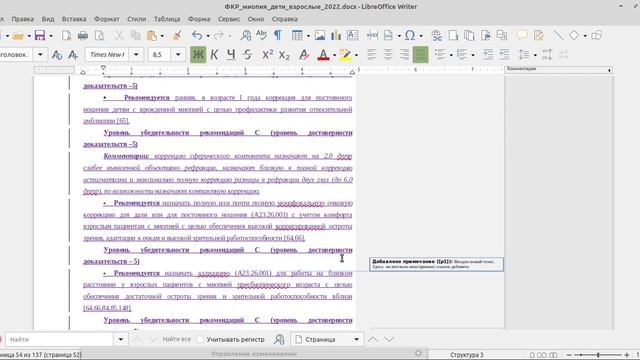Center the paragraph horizontally
Screen dimensions: 640x360
(x=388, y=54)
